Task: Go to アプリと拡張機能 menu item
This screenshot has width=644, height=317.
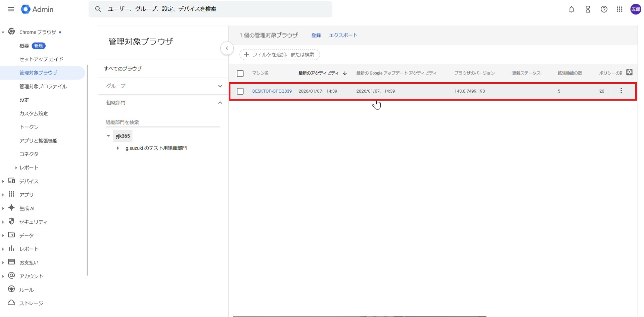Action: [x=38, y=141]
